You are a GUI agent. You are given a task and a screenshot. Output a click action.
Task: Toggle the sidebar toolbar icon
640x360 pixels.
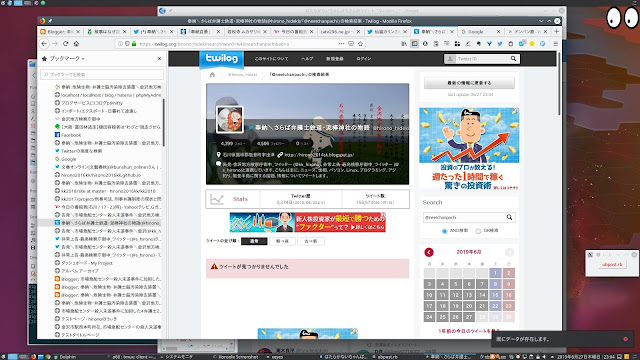pos(415,44)
